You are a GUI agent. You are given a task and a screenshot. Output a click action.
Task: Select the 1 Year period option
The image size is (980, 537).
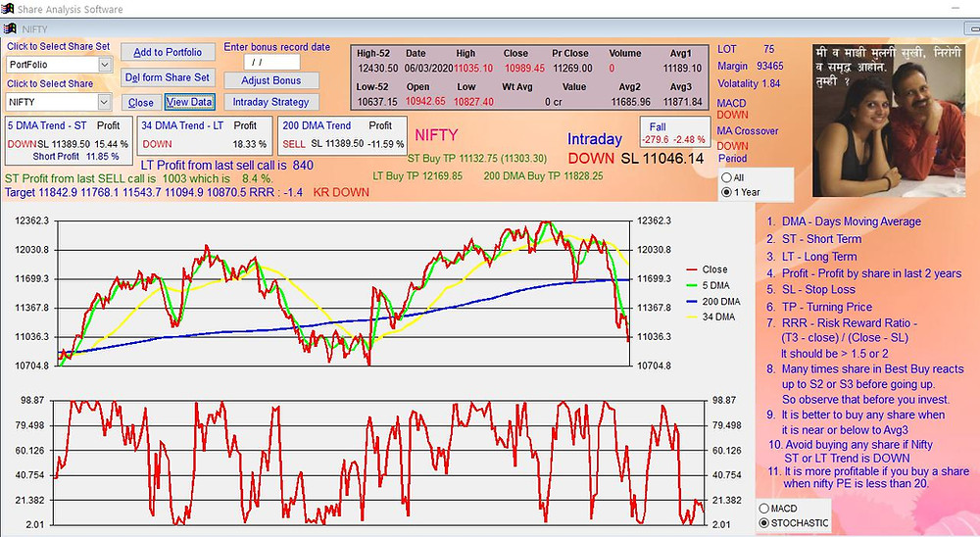click(x=726, y=192)
